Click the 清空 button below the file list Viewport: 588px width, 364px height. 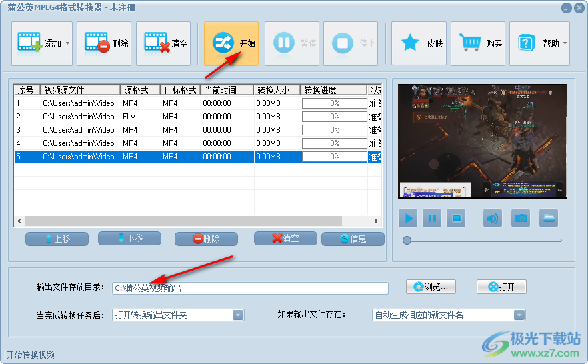pyautogui.click(x=285, y=239)
